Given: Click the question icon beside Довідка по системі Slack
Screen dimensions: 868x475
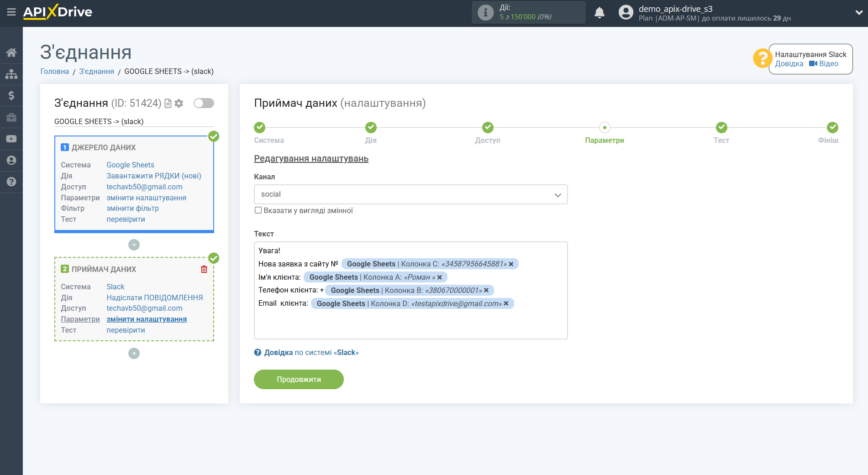Looking at the screenshot, I should pyautogui.click(x=258, y=353).
